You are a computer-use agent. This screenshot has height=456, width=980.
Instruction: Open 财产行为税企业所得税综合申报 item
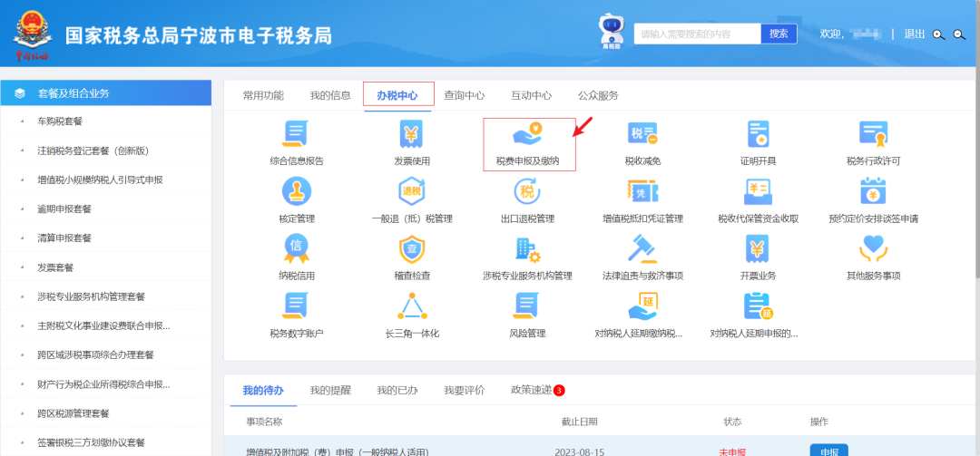105,383
